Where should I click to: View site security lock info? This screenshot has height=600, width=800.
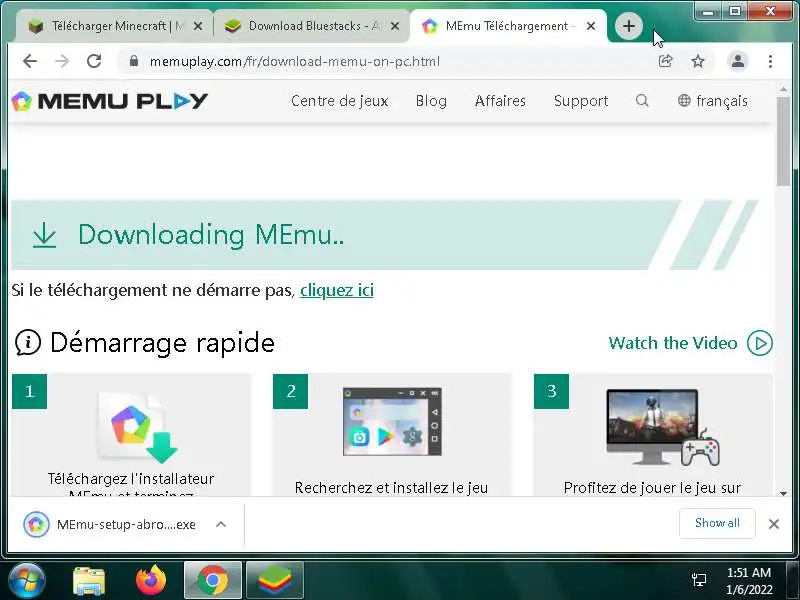(x=134, y=61)
